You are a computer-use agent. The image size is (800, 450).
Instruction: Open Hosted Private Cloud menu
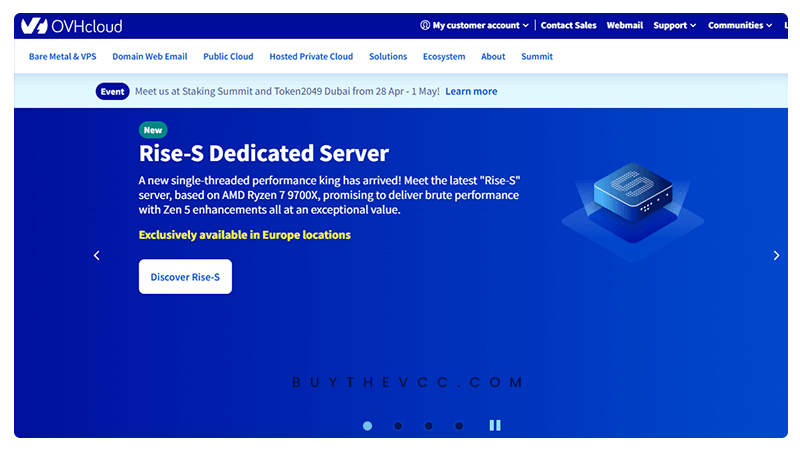(311, 57)
